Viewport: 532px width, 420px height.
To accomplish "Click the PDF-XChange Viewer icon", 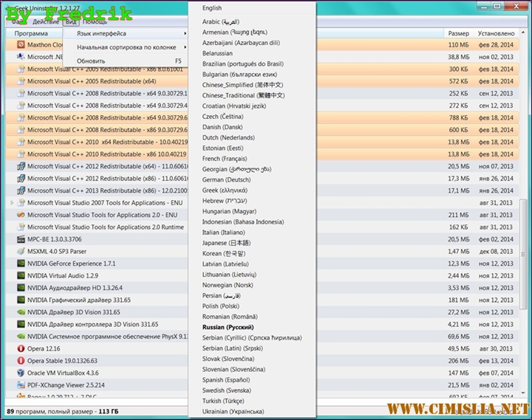I will 20,385.
